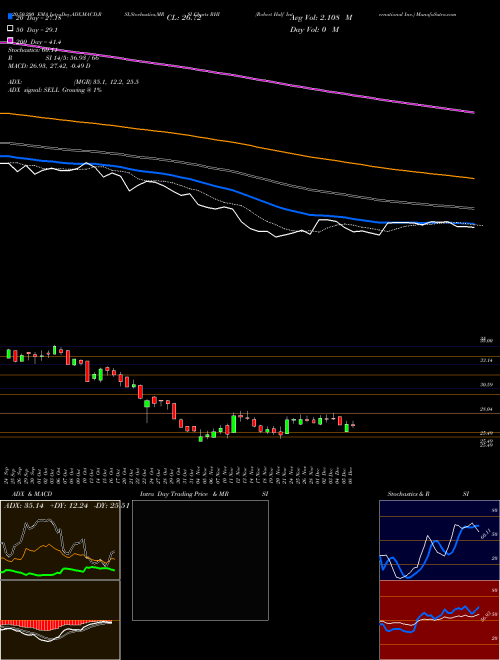Click the blue Stochastics chart panel
The image size is (500, 660).
(439, 540)
